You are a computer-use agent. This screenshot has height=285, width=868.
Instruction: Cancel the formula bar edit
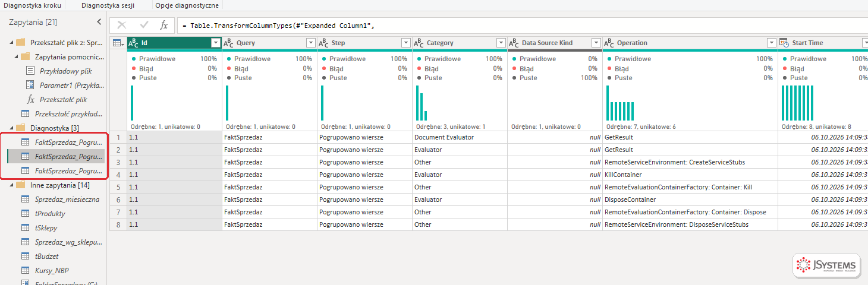[122, 25]
